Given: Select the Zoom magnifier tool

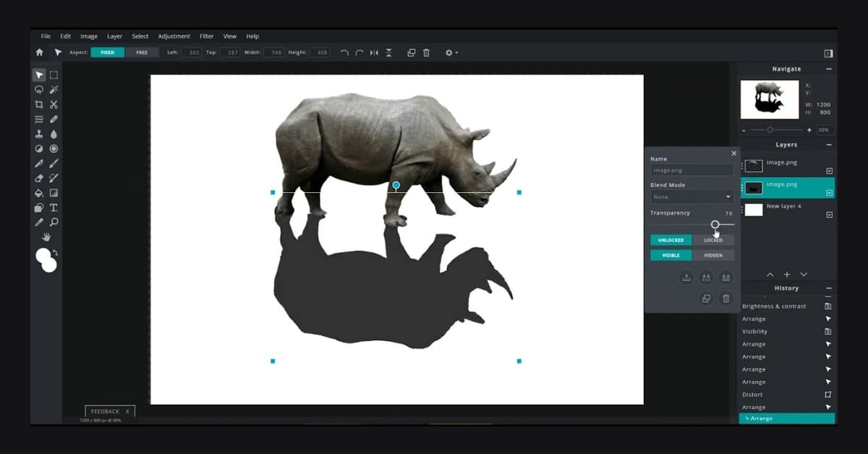Looking at the screenshot, I should click(54, 222).
